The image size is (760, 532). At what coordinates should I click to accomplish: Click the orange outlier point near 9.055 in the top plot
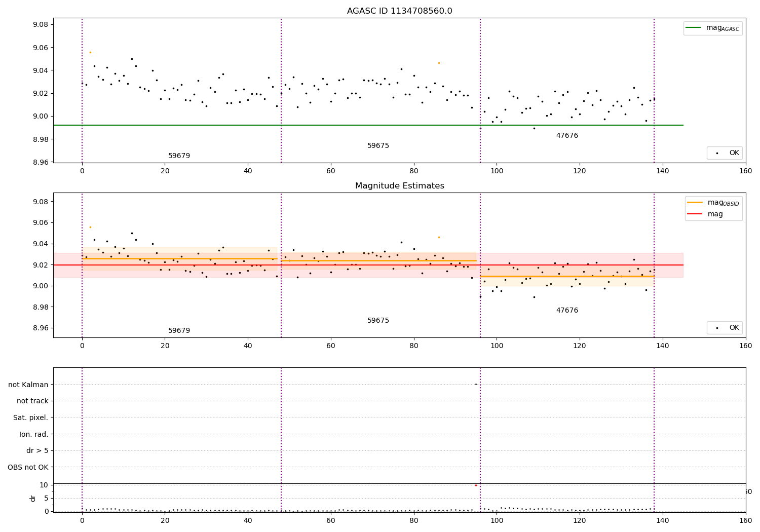[x=90, y=52]
